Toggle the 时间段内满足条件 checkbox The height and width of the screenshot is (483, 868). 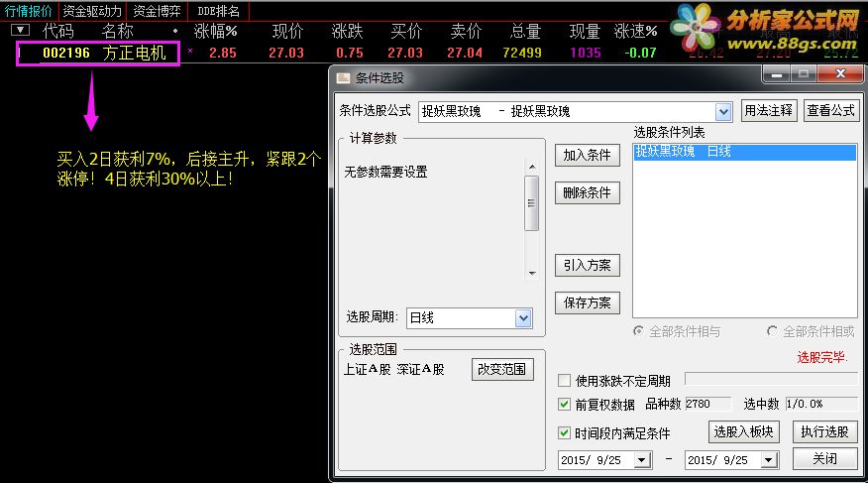point(564,432)
